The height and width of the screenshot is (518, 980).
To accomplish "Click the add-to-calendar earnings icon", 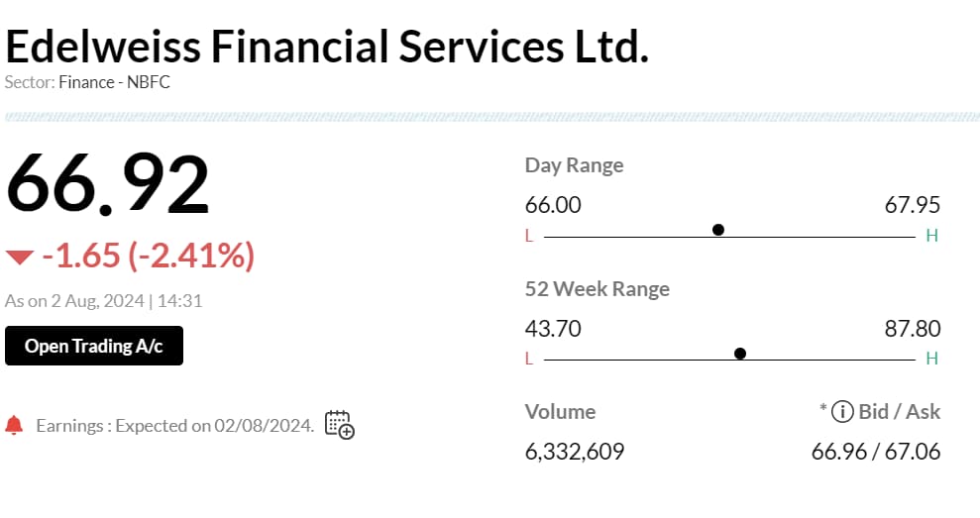I will [339, 425].
